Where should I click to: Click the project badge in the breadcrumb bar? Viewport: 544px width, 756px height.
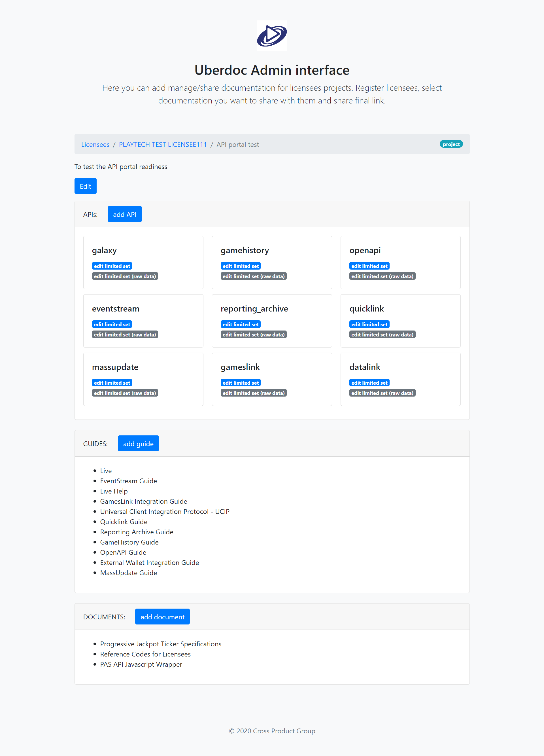click(x=451, y=144)
